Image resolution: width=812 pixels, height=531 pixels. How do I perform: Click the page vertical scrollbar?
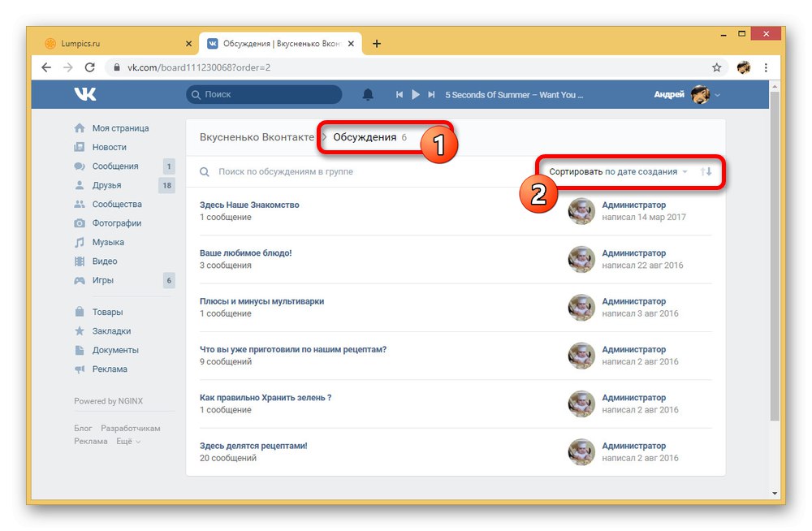[775, 257]
